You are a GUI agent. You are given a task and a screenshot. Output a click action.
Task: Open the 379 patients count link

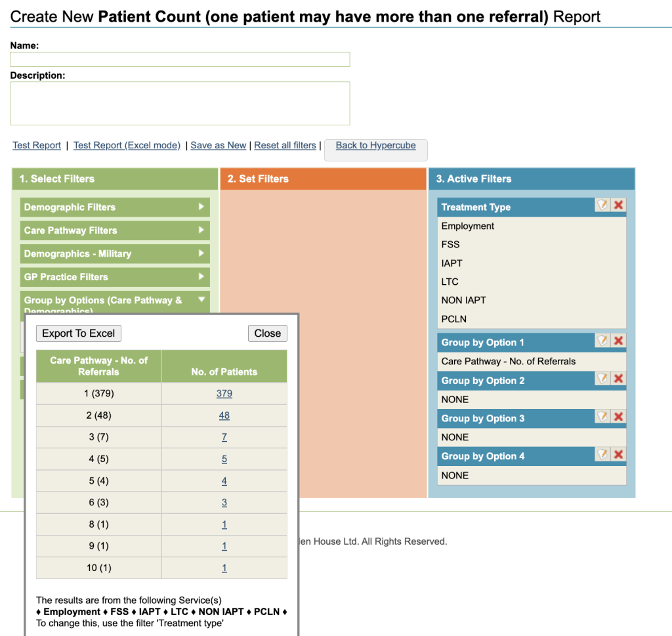(x=224, y=394)
